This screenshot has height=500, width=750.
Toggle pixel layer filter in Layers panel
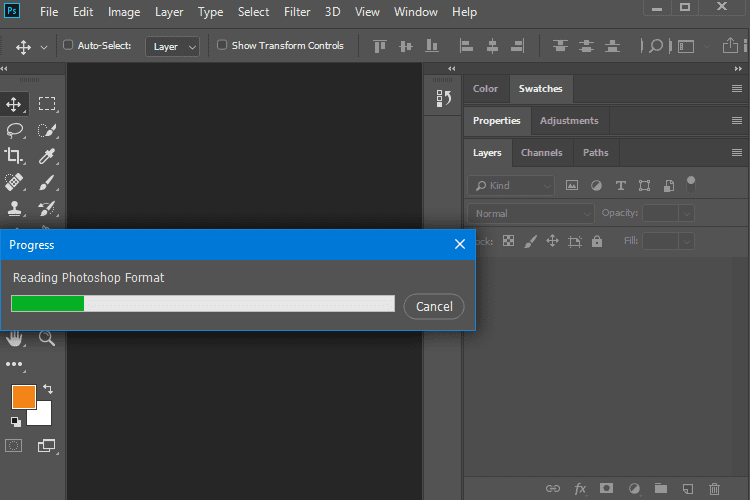tap(572, 185)
